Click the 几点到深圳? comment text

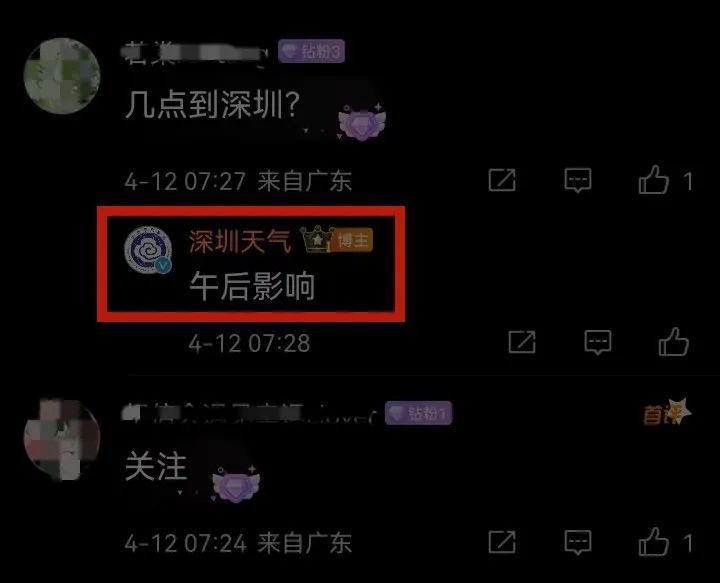(213, 105)
